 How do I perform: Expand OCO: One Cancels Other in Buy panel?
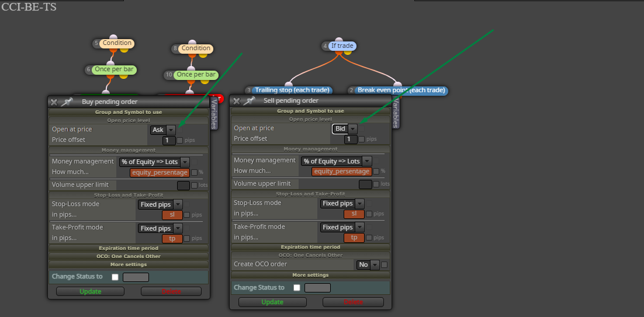tap(129, 256)
